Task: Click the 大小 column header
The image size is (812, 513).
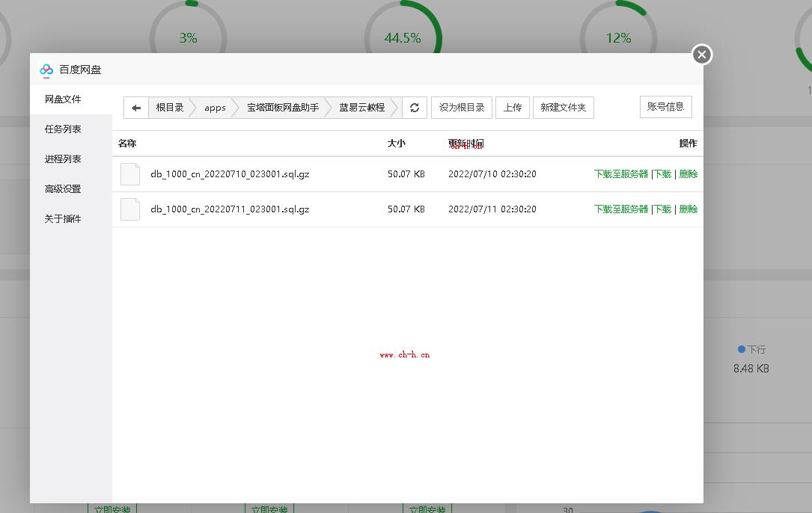Action: [397, 144]
